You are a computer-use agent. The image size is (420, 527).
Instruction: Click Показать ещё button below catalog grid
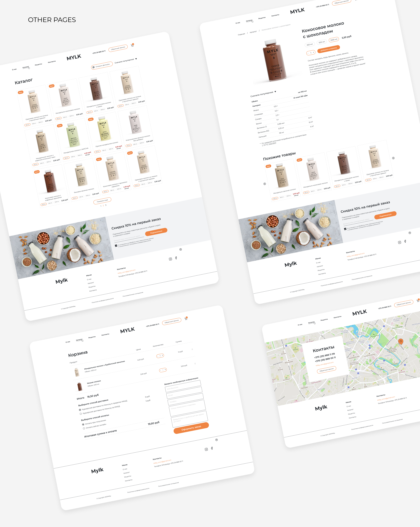[102, 201]
